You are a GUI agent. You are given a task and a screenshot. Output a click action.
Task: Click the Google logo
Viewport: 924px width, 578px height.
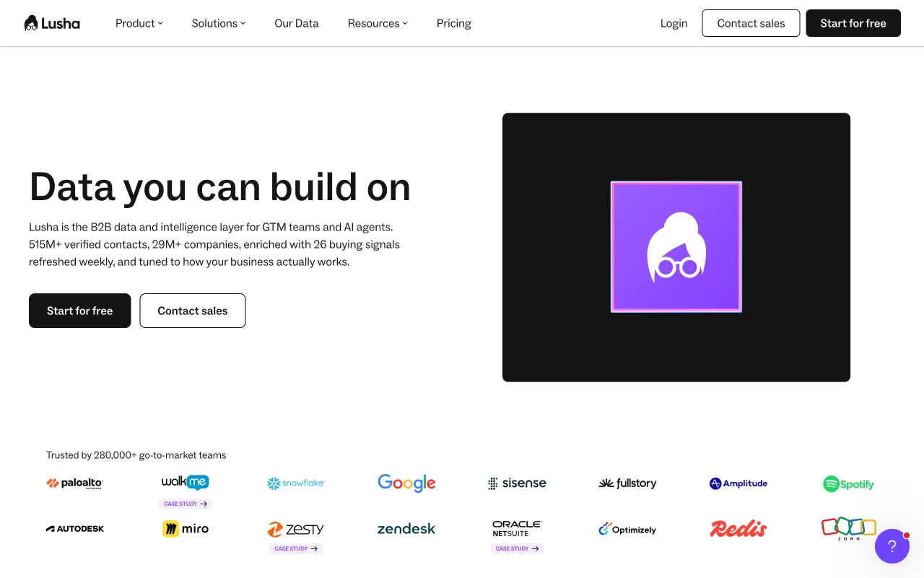[x=406, y=483]
